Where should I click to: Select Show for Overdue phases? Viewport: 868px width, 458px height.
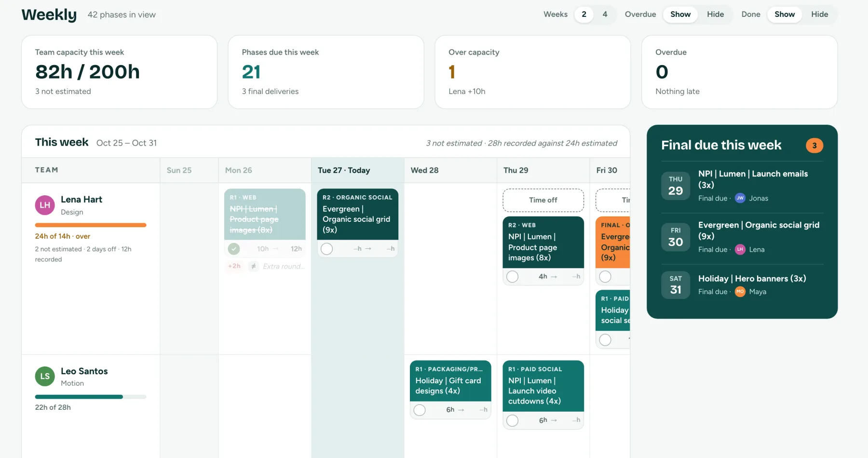(680, 14)
